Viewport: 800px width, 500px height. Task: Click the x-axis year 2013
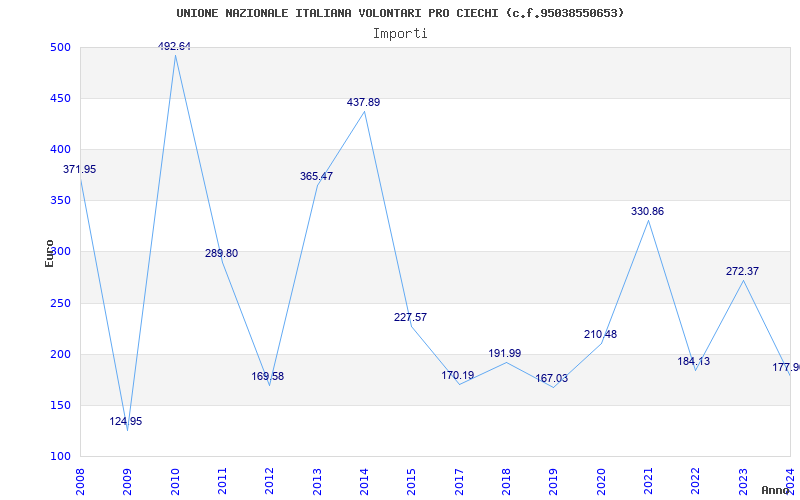pos(316,481)
